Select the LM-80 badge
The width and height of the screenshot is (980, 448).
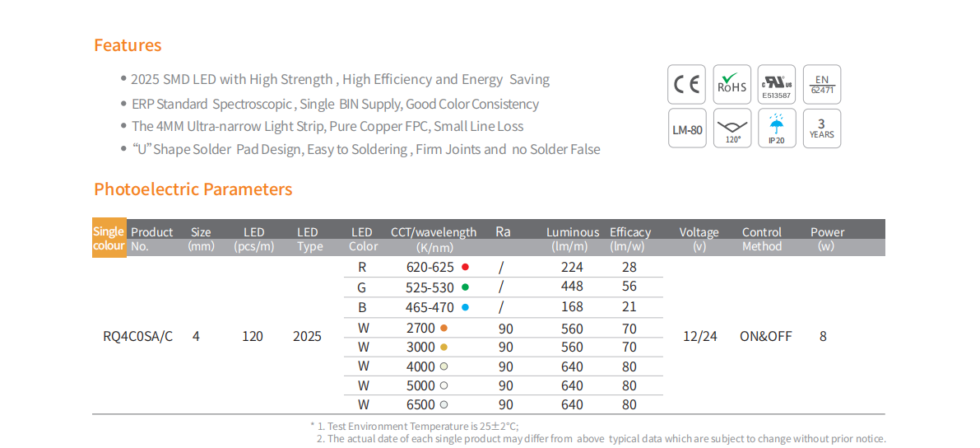686,128
